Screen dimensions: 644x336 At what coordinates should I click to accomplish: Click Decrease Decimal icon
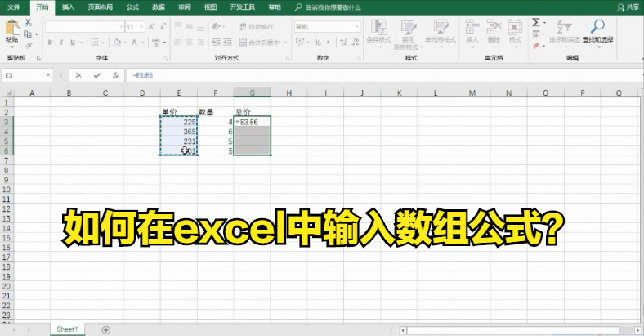click(x=356, y=42)
